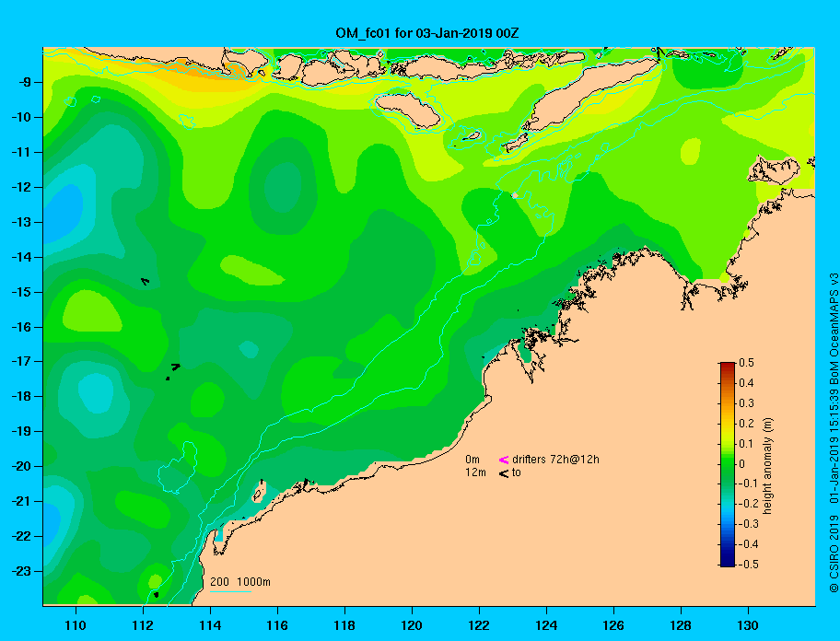Click the latitude axis label '-19'

pyautogui.click(x=21, y=431)
